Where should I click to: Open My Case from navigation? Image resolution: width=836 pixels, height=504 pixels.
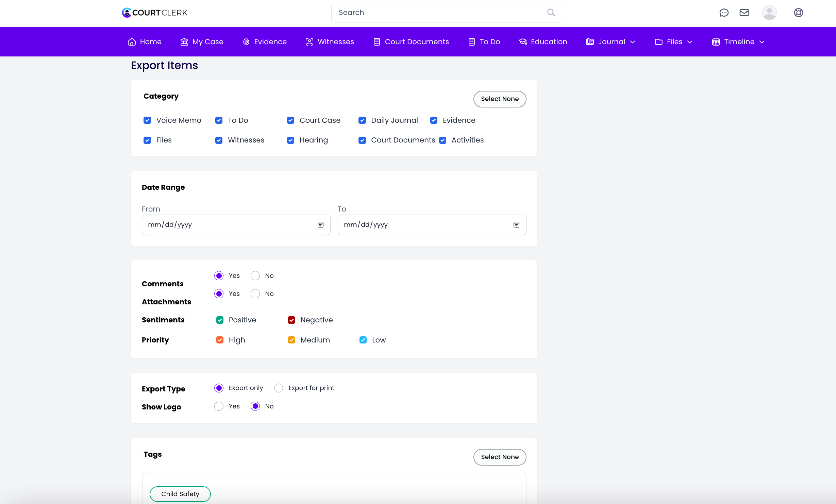click(202, 42)
